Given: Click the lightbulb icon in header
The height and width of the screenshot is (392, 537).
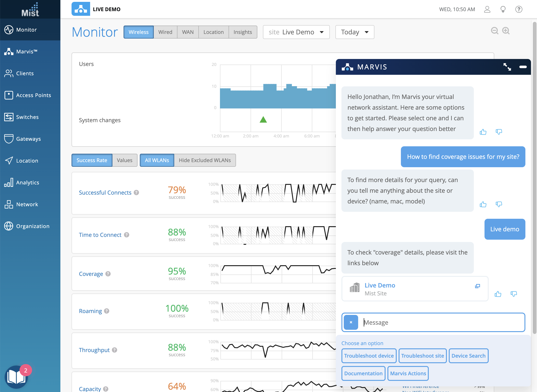Looking at the screenshot, I should (x=503, y=10).
